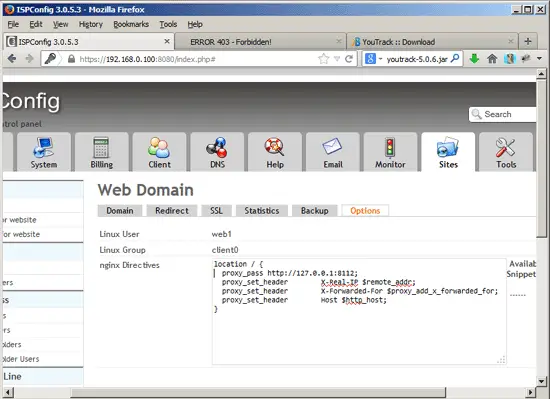Click the vertical scrollbar down arrow

coord(541,381)
